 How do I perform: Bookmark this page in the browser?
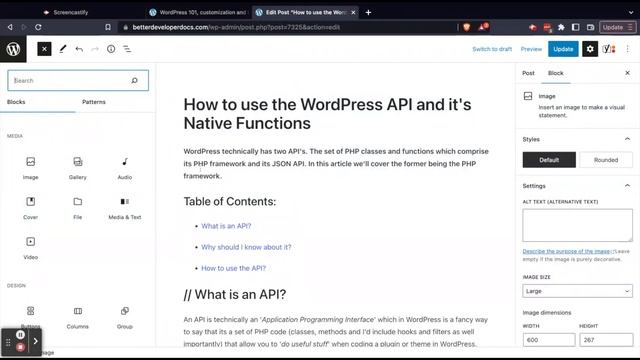tap(108, 27)
